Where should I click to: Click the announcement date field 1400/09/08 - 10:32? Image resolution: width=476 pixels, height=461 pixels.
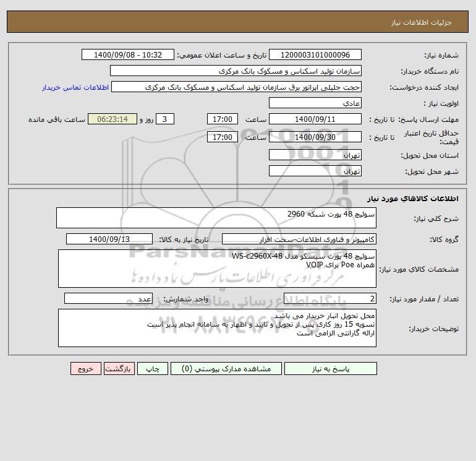pyautogui.click(x=128, y=54)
